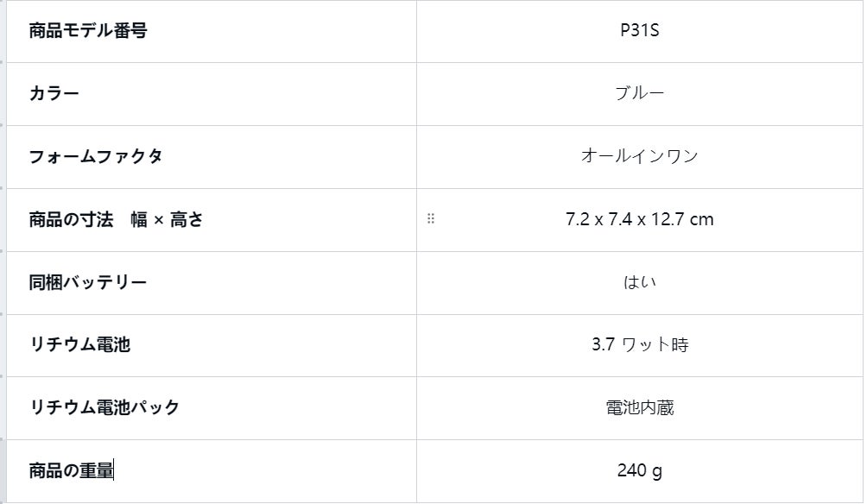This screenshot has height=504, width=867.
Task: Click the word 幅 in dimensions label
Action: point(138,219)
